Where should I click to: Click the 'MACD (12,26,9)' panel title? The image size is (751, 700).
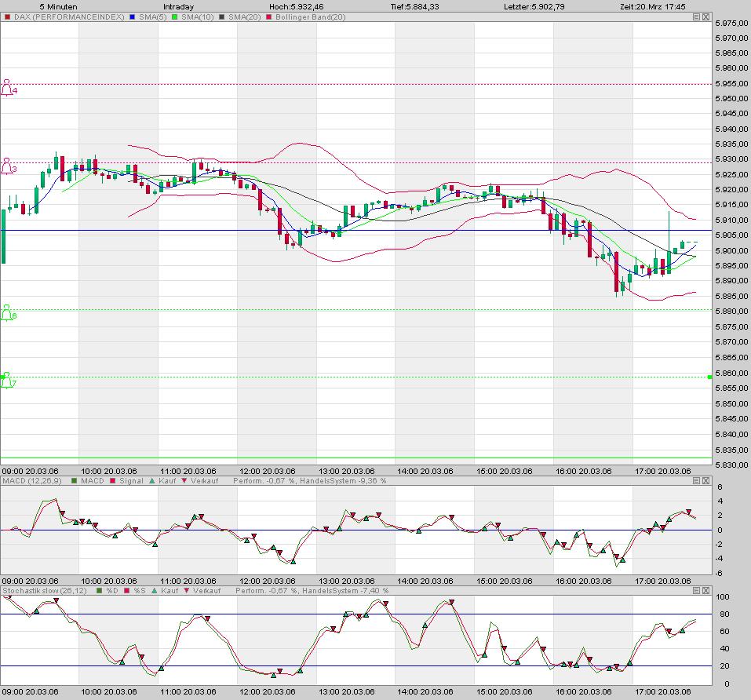click(x=31, y=481)
